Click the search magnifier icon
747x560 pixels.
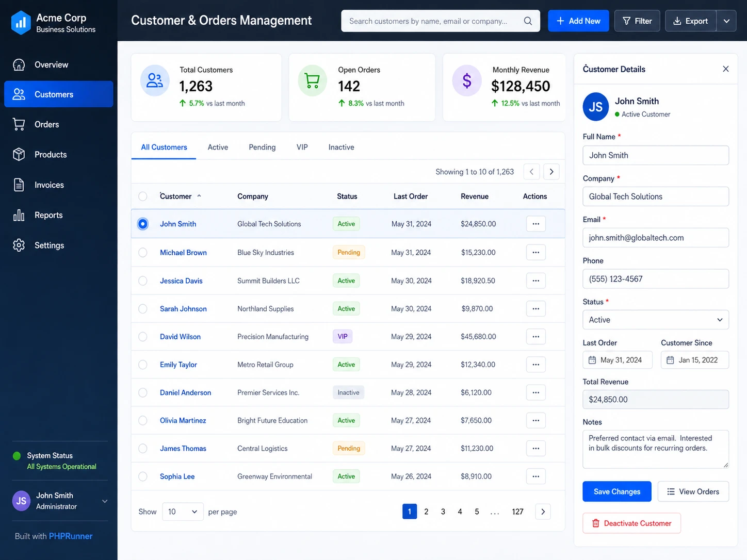click(528, 21)
